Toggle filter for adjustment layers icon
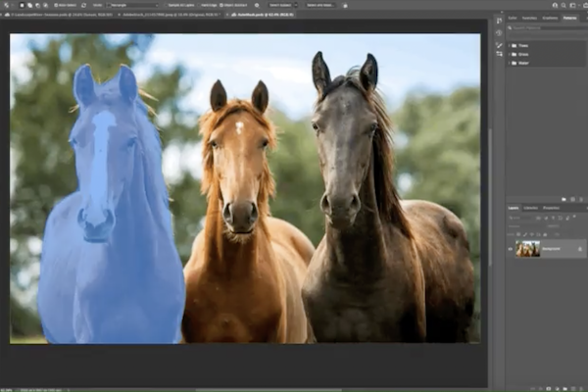This screenshot has height=392, width=588. (546, 218)
